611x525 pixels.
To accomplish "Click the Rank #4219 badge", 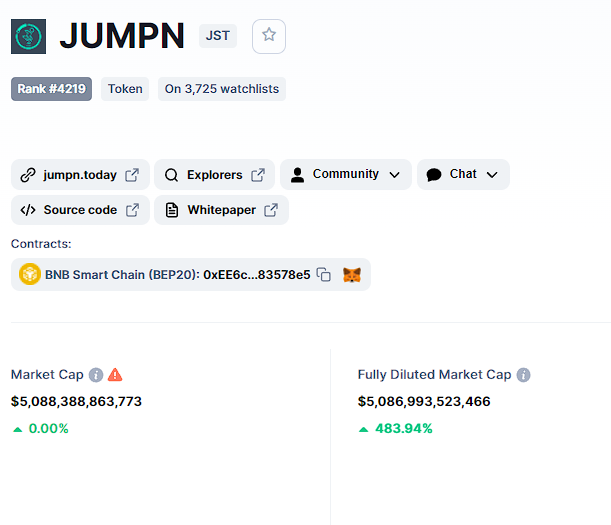I will (51, 89).
